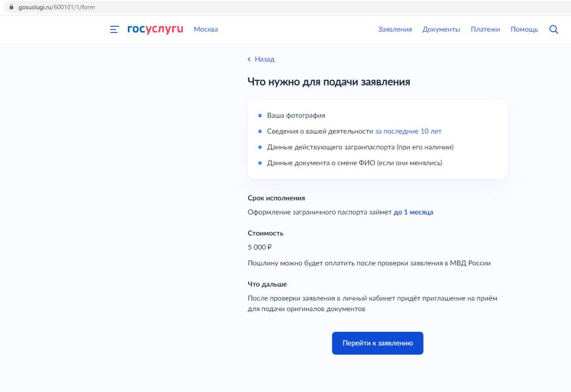Viewport: 571px width, 392px height.
Task: Open the search icon
Action: 553,30
